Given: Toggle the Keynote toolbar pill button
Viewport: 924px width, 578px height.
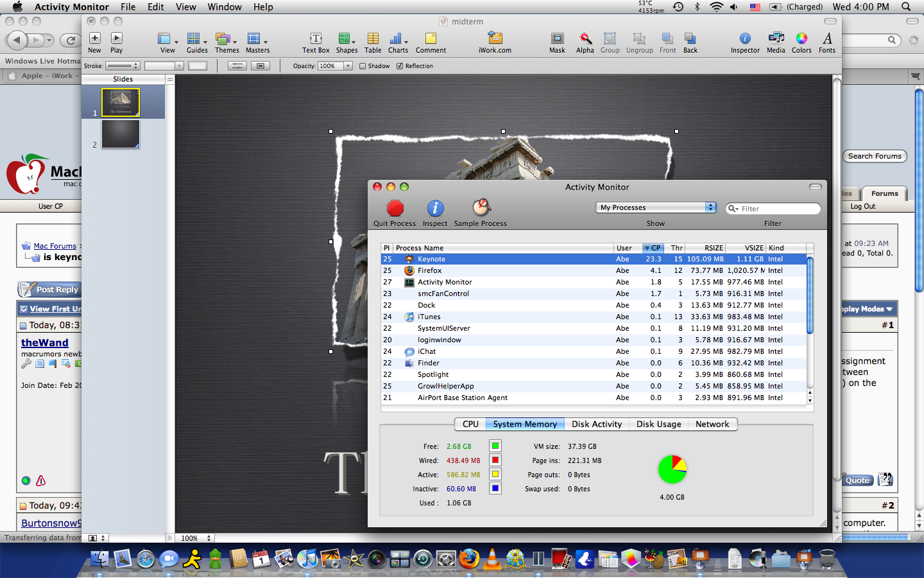Looking at the screenshot, I should (x=830, y=21).
